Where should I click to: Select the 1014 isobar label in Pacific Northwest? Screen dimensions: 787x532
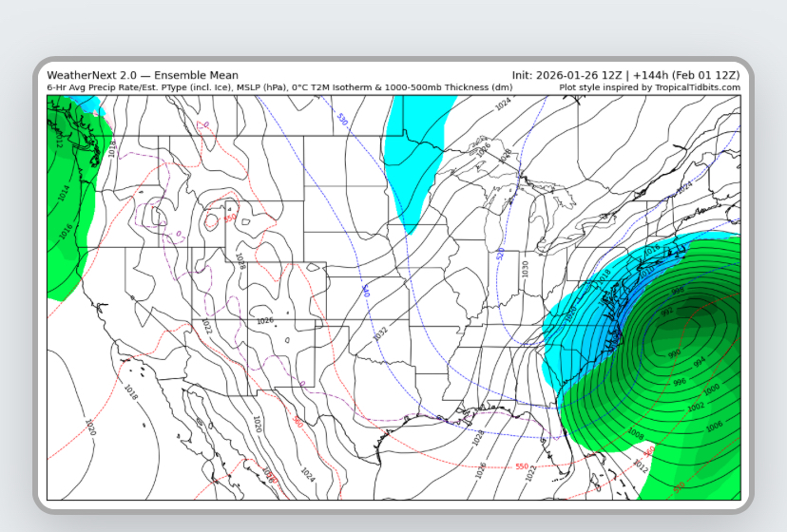point(64,193)
